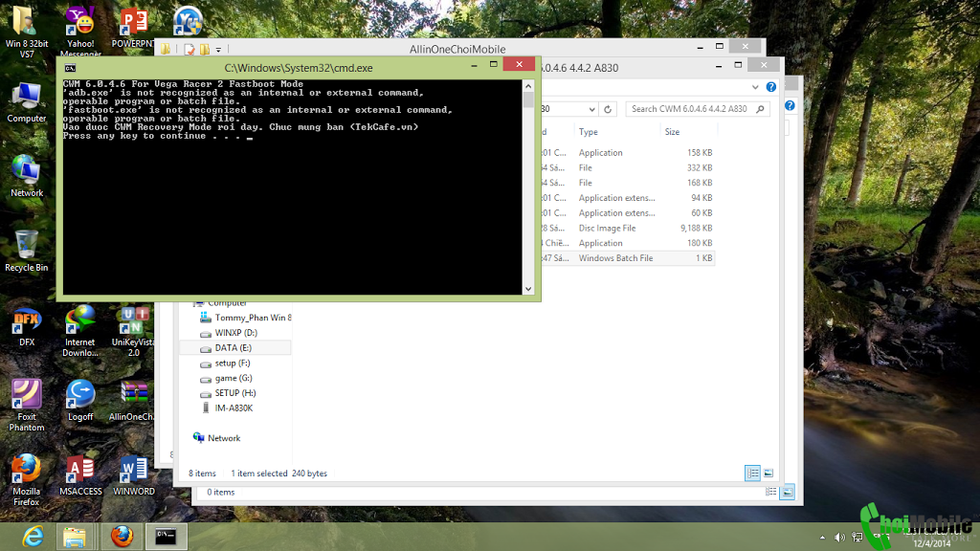
Task: Open the MSACCESS desktop shortcut
Action: click(80, 476)
